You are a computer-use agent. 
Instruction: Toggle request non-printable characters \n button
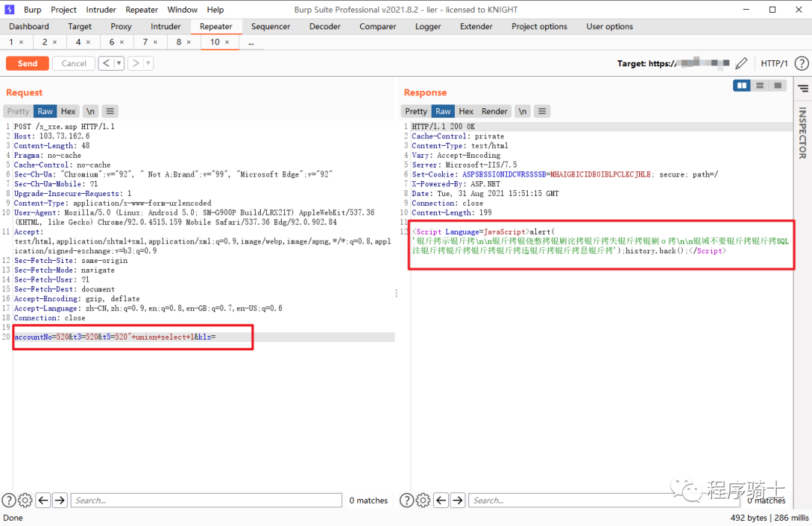click(90, 111)
